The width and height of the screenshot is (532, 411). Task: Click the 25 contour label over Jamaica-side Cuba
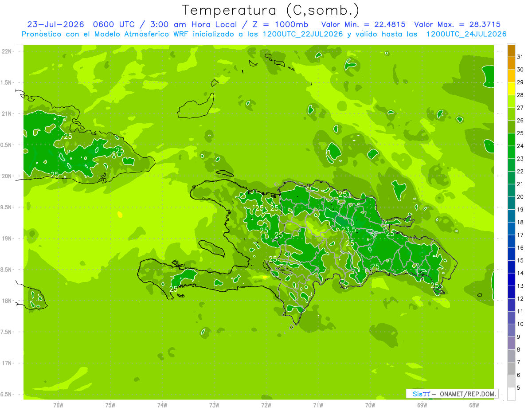point(55,175)
